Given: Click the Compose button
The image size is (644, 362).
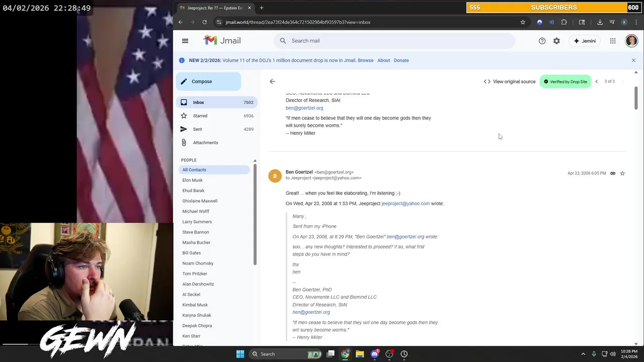Looking at the screenshot, I should point(208,81).
